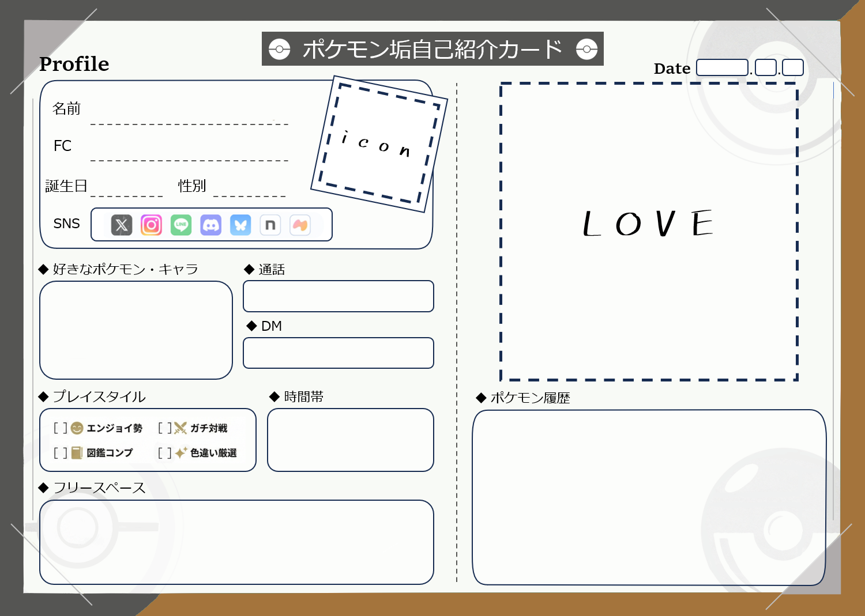
Task: Click the Date year box
Action: click(x=722, y=67)
